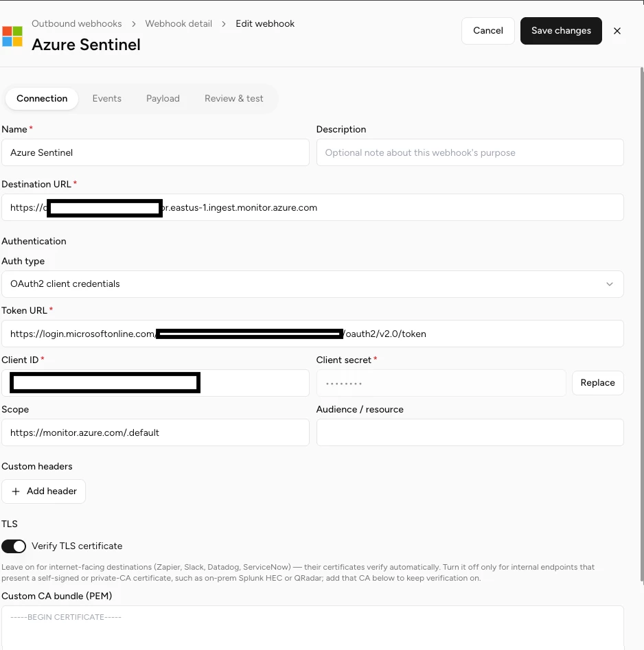644x650 pixels.
Task: Click the Destination URL label
Action: 36,184
